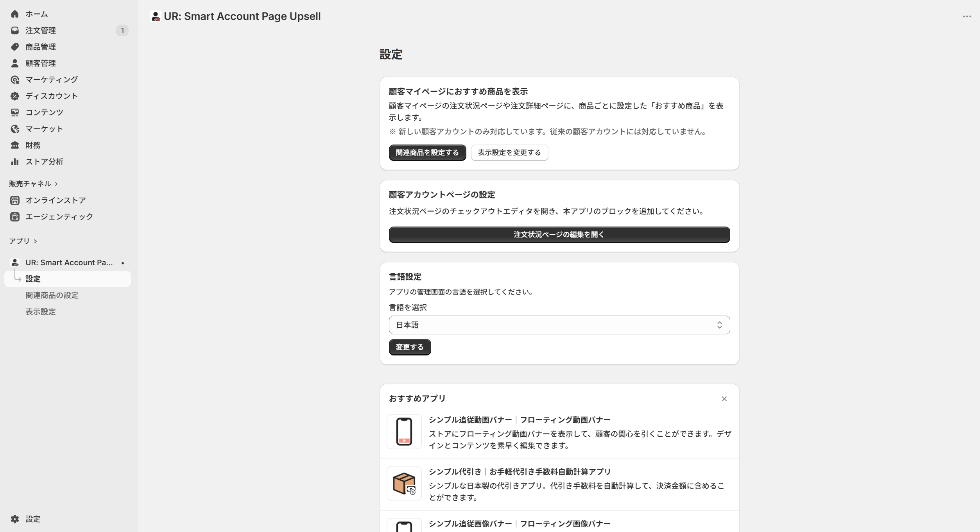Go to 商品管理 in the sidebar
Image resolution: width=980 pixels, height=532 pixels.
coord(68,47)
